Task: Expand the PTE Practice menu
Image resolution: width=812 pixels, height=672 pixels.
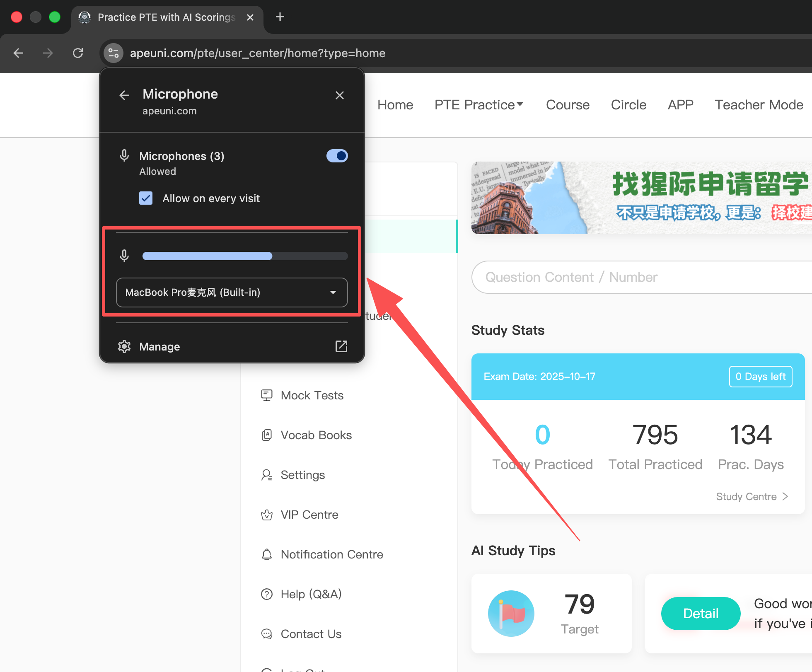Action: [479, 105]
